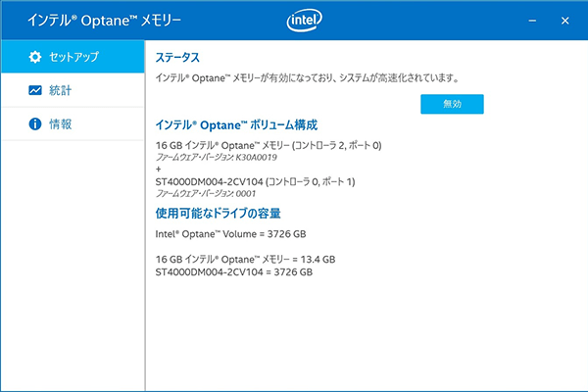
Task: Open the セットアップ tab
Action: pos(73,57)
